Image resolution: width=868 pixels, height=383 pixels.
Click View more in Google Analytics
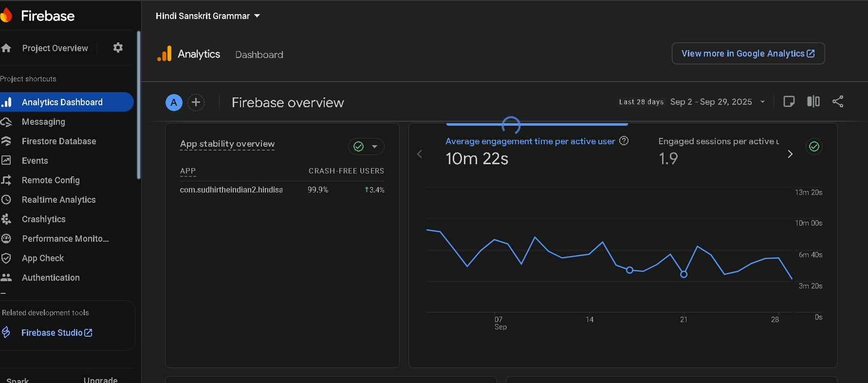tap(748, 54)
